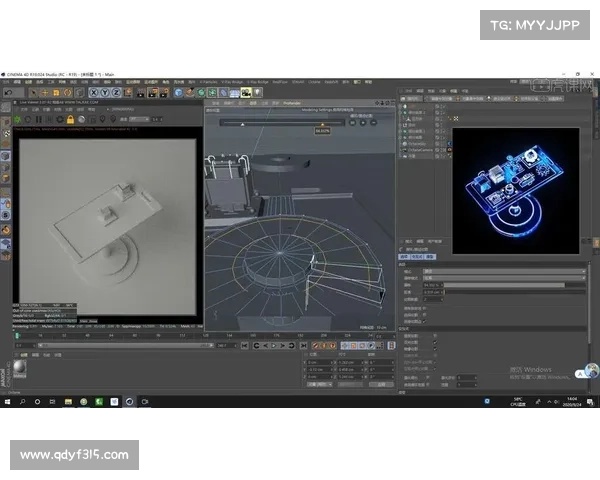Screen dimensions: 600x480
Task: Open the green generators Subdivision icon
Action: (201, 93)
